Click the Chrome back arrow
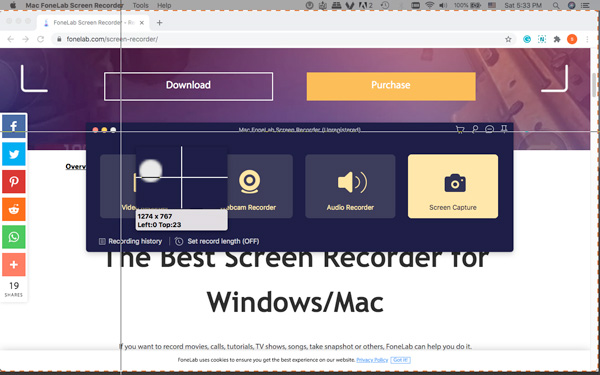This screenshot has height=375, width=600. coord(10,39)
